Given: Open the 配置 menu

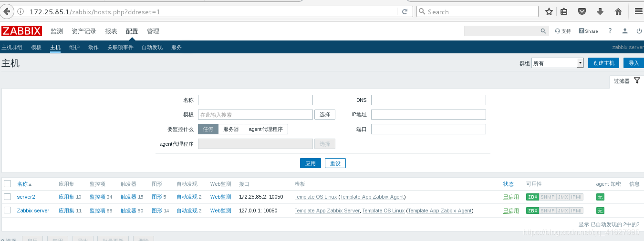Looking at the screenshot, I should click(x=132, y=31).
